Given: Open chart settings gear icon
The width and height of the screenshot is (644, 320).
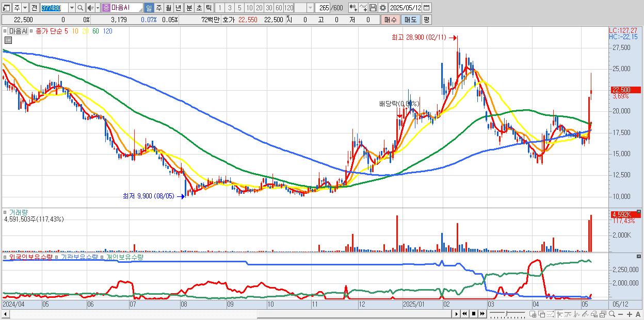Looking at the screenshot, I should (382, 8).
